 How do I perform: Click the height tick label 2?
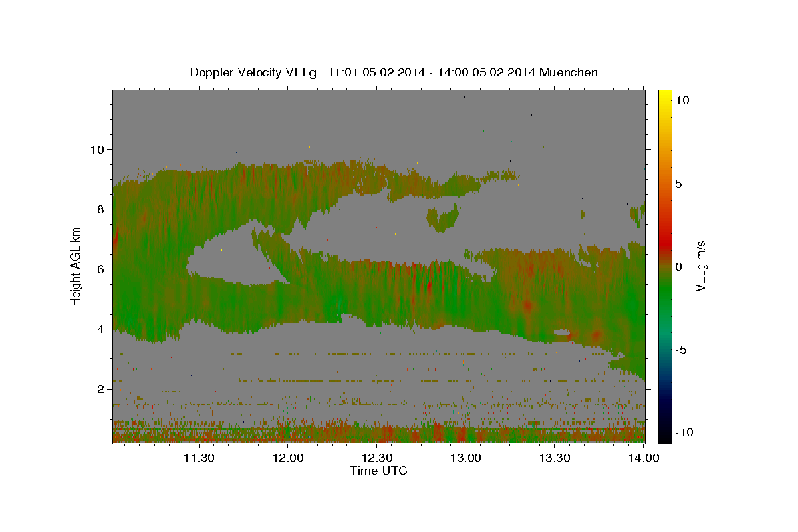(101, 388)
